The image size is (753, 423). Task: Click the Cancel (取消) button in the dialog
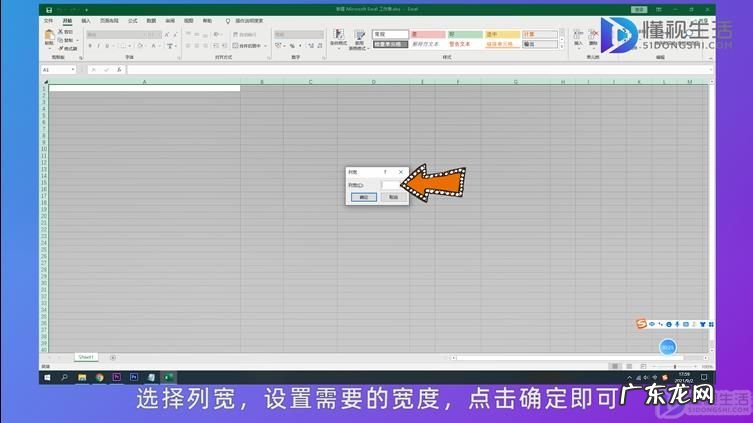[x=393, y=197]
